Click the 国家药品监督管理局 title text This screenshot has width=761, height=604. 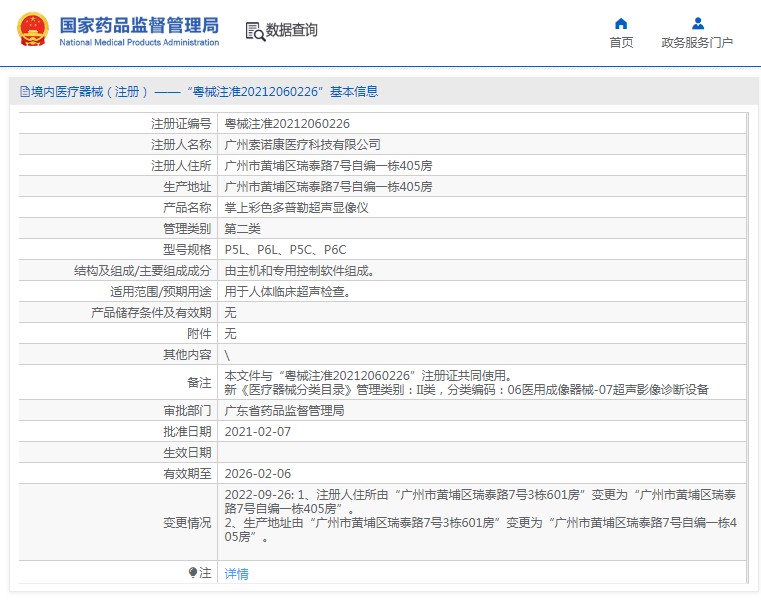[x=139, y=24]
